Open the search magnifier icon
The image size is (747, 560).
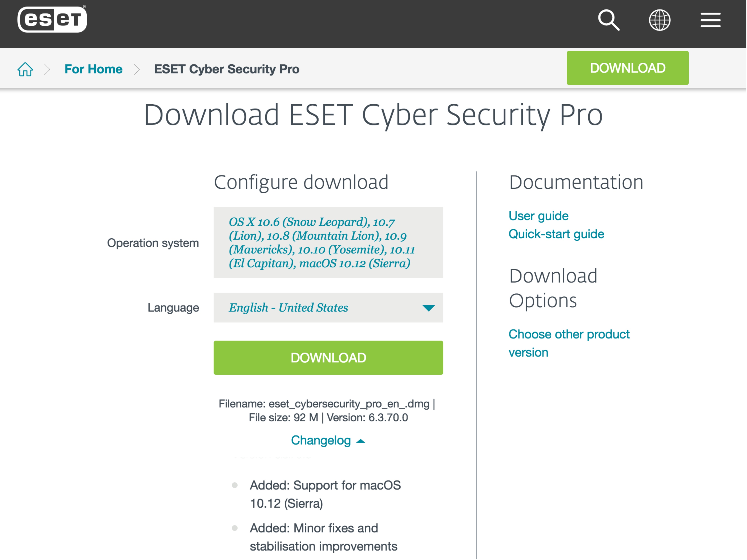(x=609, y=20)
